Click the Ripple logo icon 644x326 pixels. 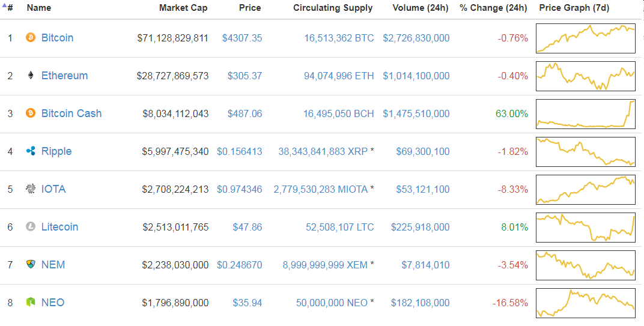click(31, 151)
